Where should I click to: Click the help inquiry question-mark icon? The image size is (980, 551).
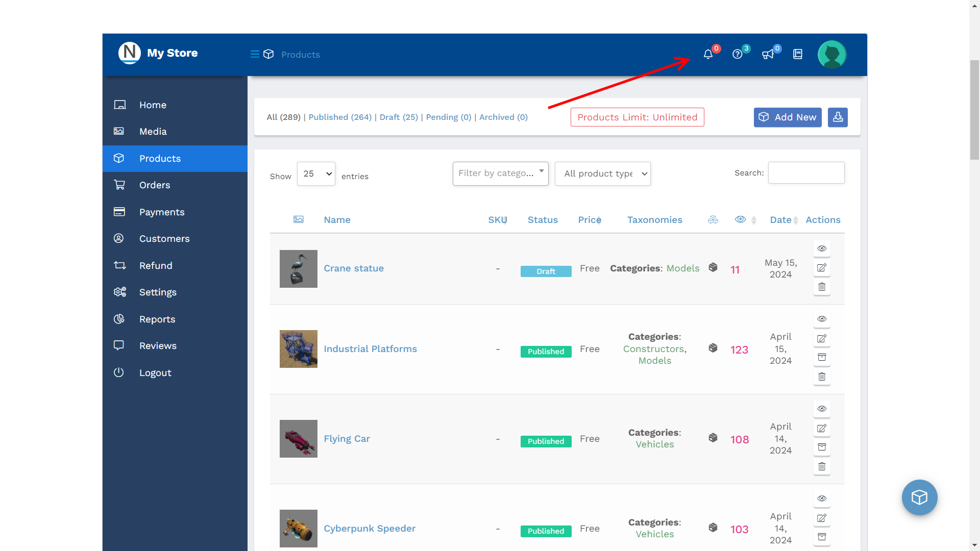tap(737, 54)
